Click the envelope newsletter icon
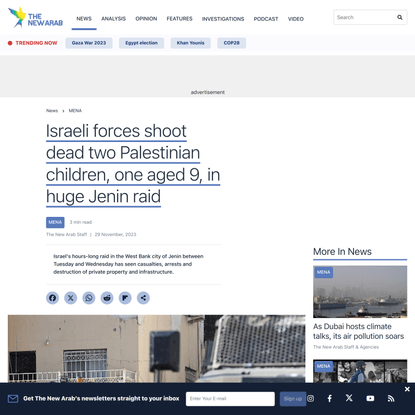The image size is (415, 415). point(13,398)
